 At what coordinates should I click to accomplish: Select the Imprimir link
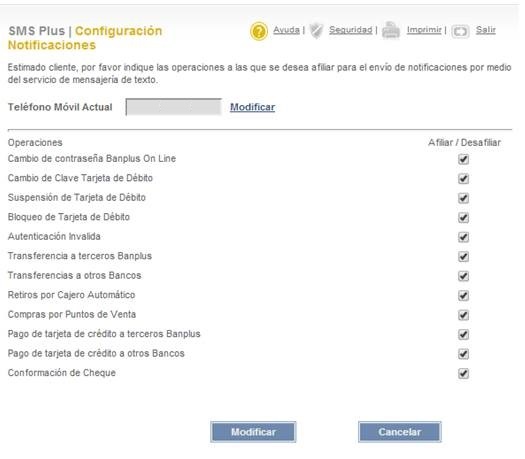424,30
